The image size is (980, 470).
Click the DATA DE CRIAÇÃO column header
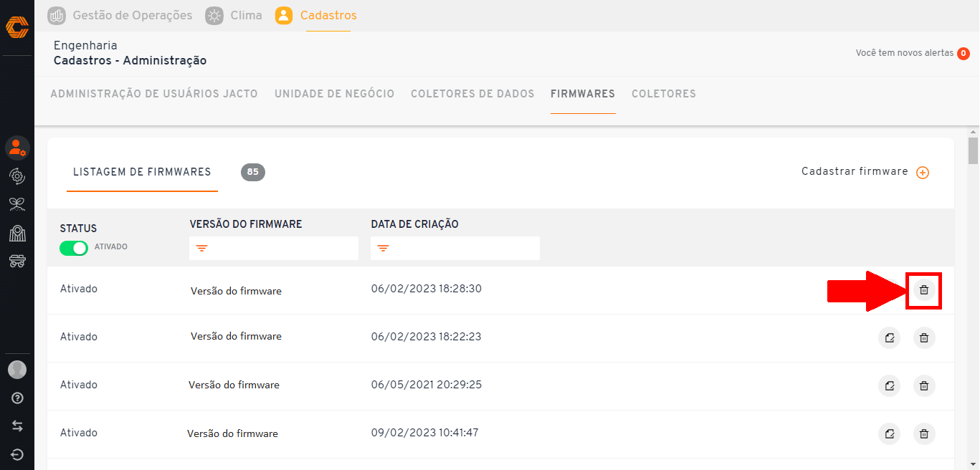pyautogui.click(x=415, y=224)
